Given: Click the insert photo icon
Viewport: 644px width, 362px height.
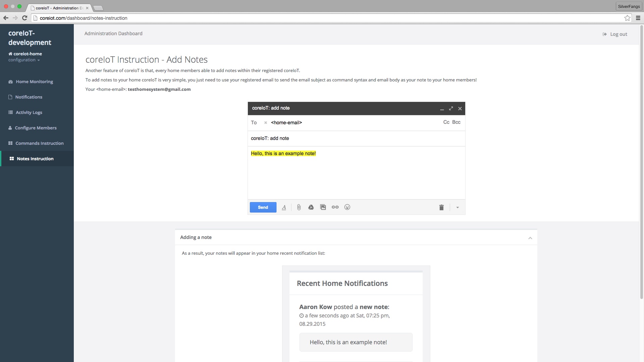Looking at the screenshot, I should [323, 207].
